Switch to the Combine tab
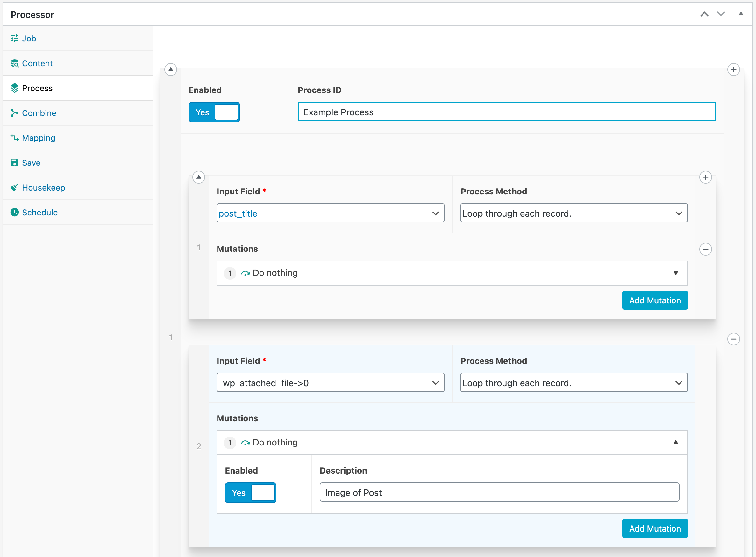The height and width of the screenshot is (557, 756). click(x=78, y=113)
